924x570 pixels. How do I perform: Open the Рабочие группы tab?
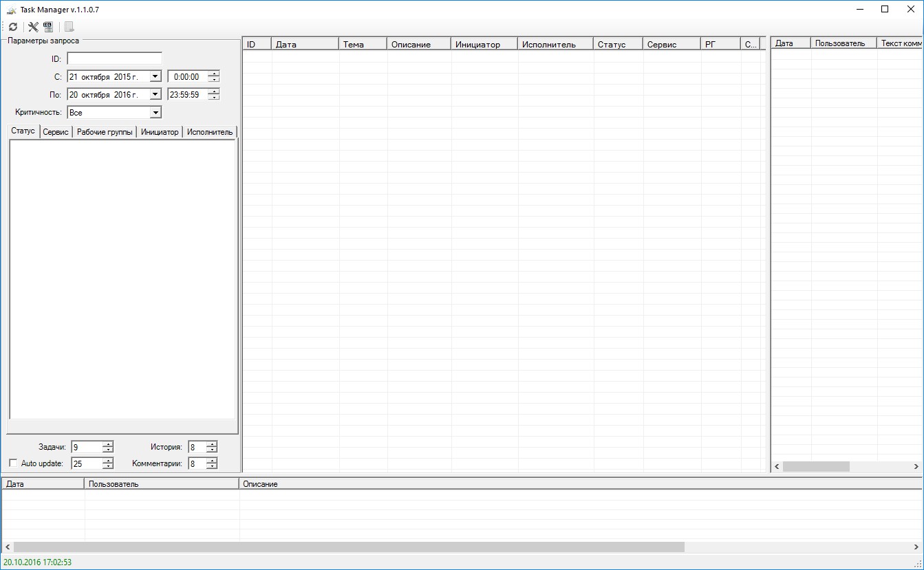[105, 132]
